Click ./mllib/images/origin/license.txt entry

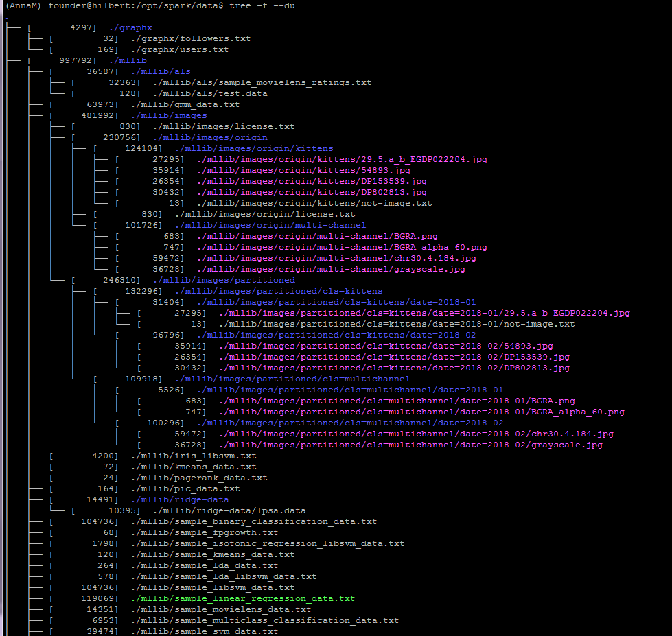click(265, 214)
